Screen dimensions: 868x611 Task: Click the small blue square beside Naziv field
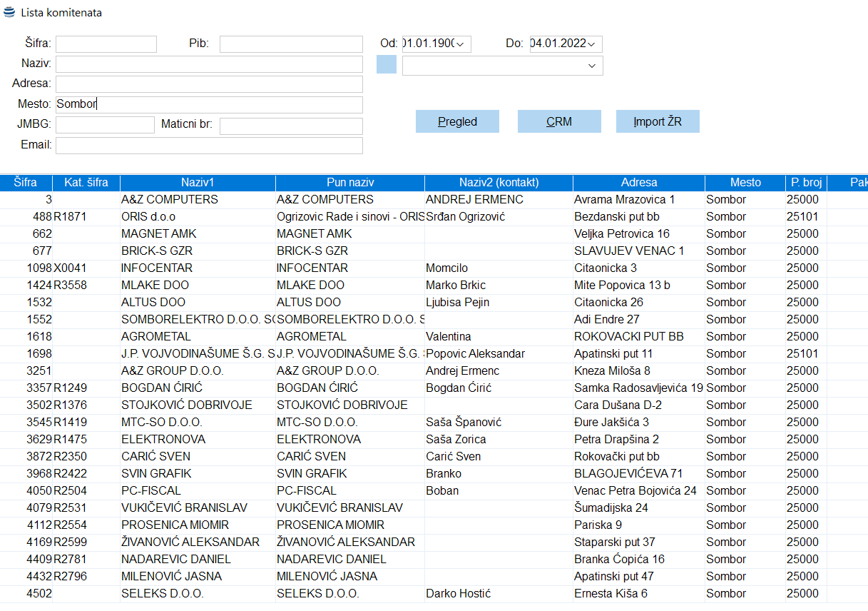pos(386,64)
